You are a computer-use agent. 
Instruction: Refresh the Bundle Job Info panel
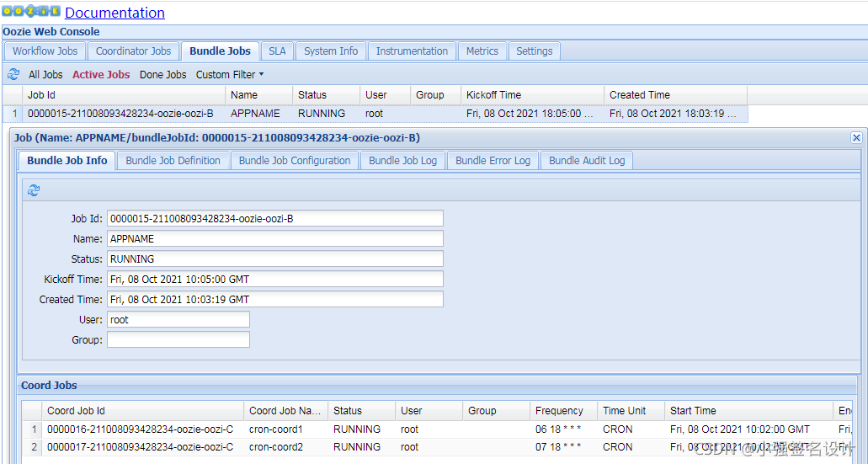click(x=34, y=190)
